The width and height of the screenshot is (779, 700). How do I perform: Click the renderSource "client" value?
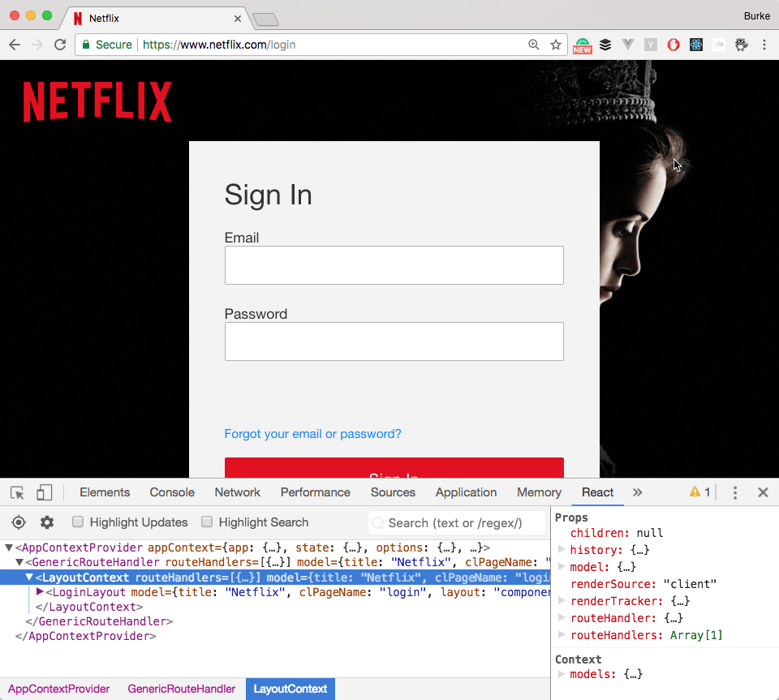(x=690, y=584)
